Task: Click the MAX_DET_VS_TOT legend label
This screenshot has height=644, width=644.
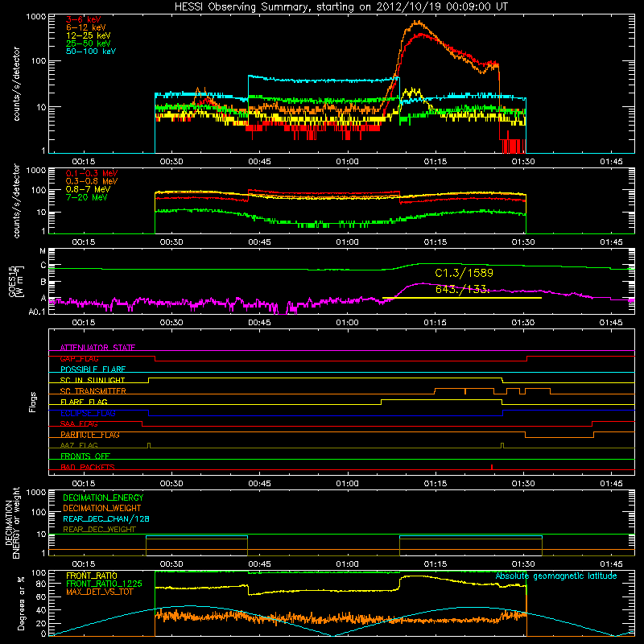Action: (x=99, y=592)
